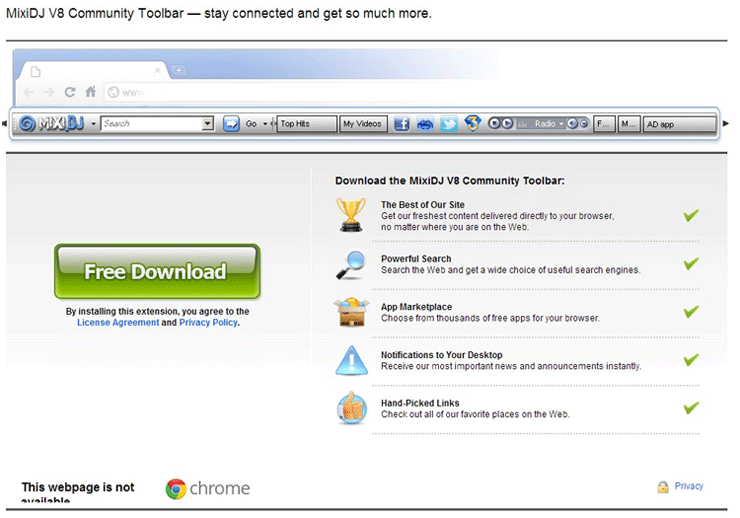
Task: Open the License Agreement link
Action: pyautogui.click(x=118, y=323)
